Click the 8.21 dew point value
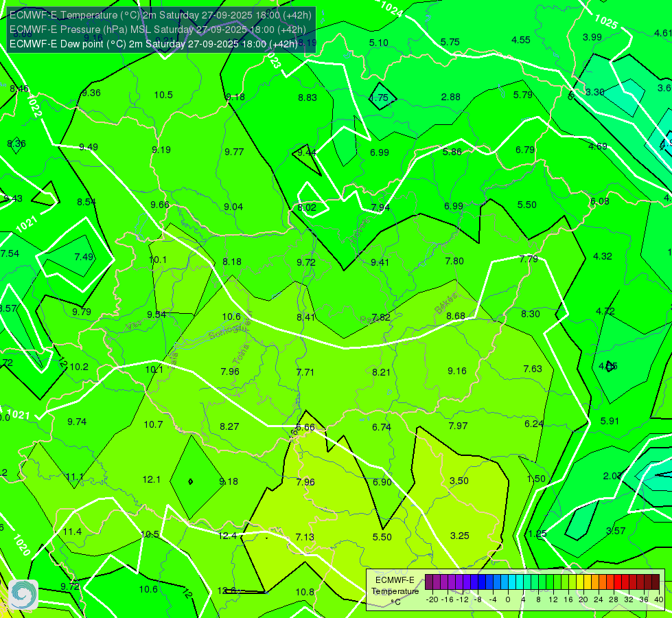This screenshot has width=672, height=618. [x=381, y=371]
